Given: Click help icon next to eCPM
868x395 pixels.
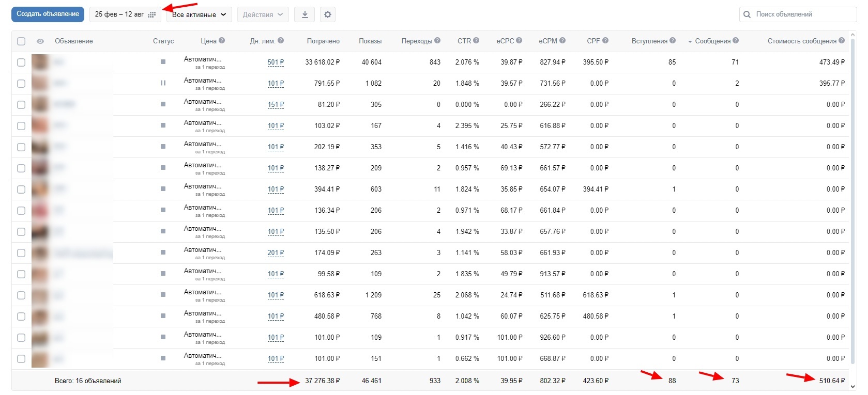Looking at the screenshot, I should [562, 40].
